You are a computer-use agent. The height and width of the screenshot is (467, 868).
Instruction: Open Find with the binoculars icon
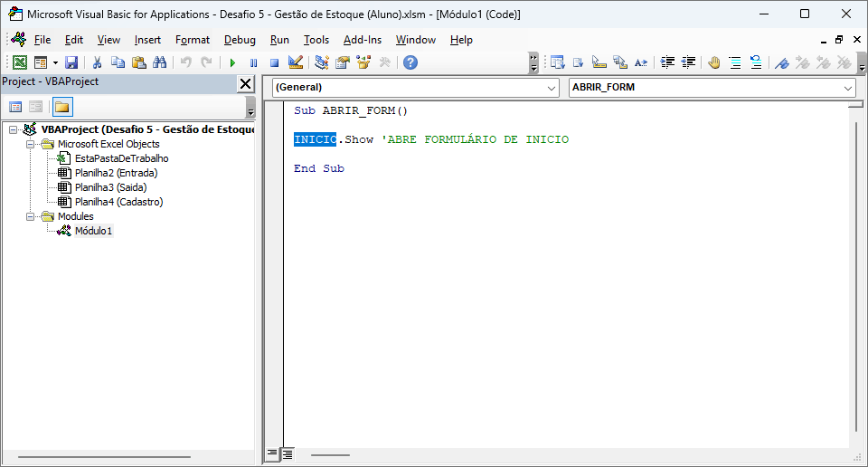(x=160, y=62)
